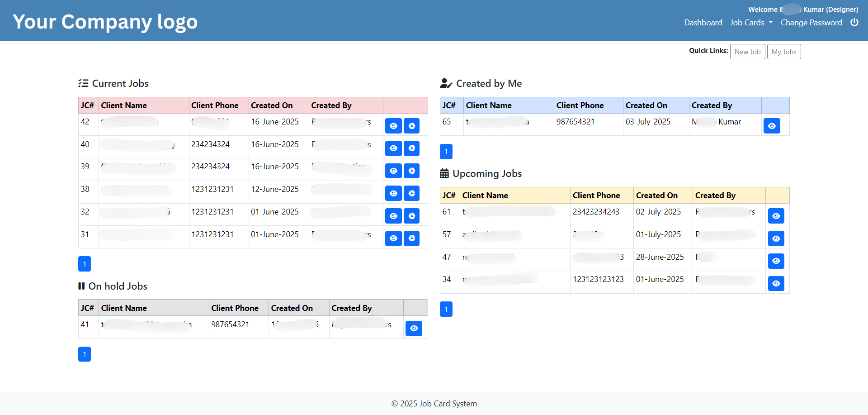
Task: View upcoming job 34
Action: (776, 283)
